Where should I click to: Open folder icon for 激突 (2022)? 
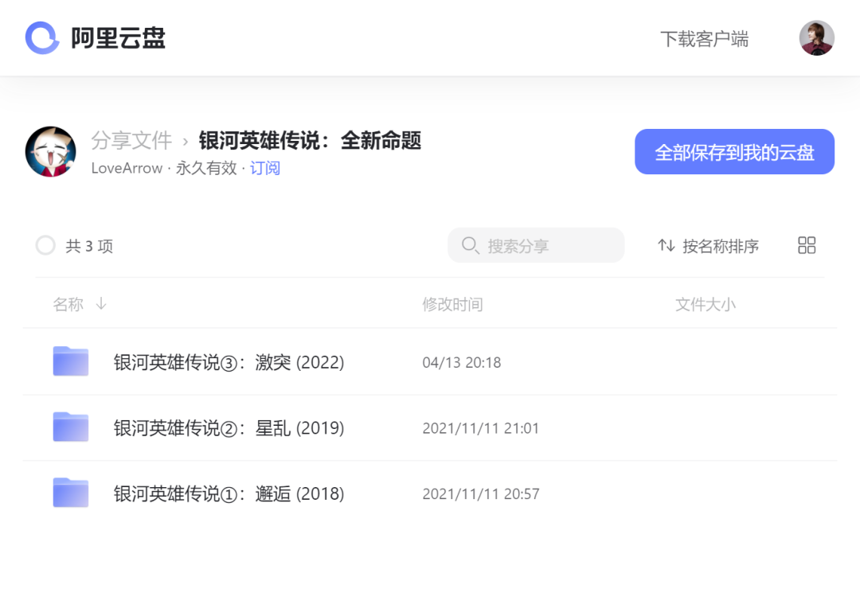point(71,361)
